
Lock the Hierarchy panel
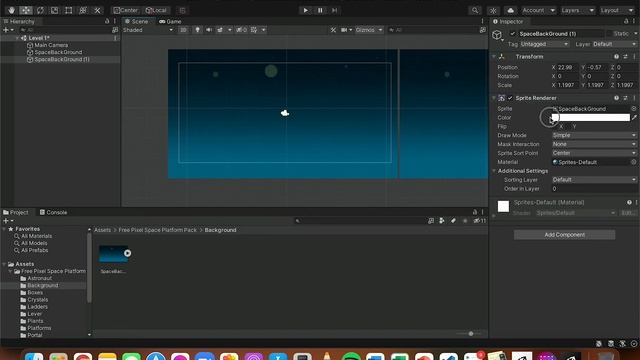(x=107, y=21)
